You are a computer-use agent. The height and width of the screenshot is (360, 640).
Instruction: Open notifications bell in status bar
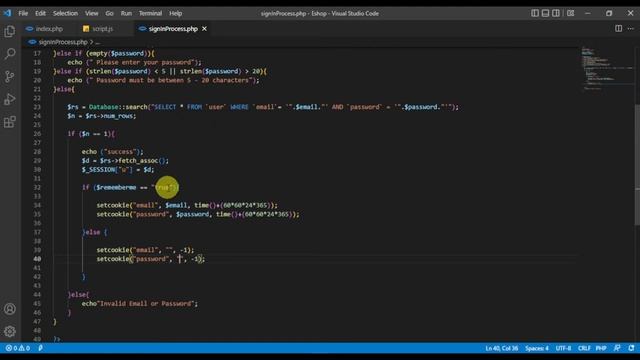click(631, 348)
